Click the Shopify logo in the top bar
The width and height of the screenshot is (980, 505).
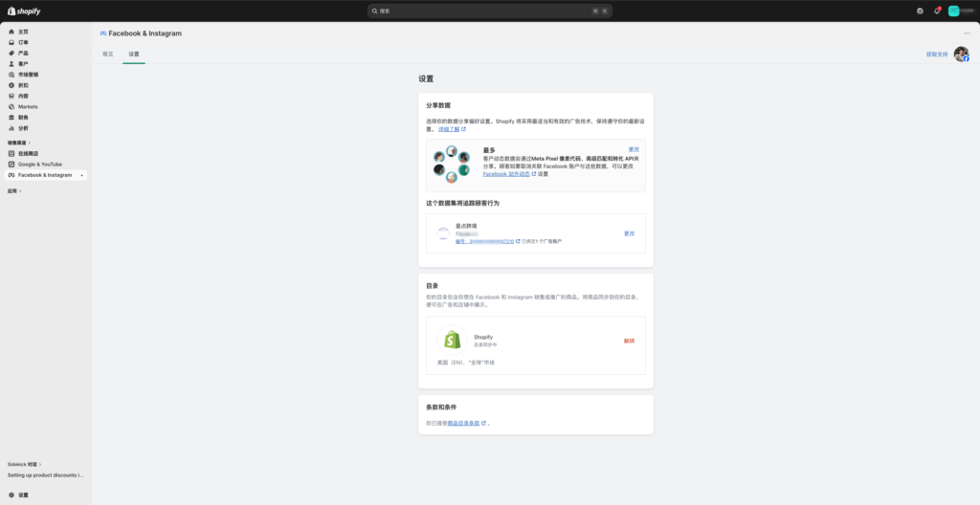pyautogui.click(x=24, y=11)
